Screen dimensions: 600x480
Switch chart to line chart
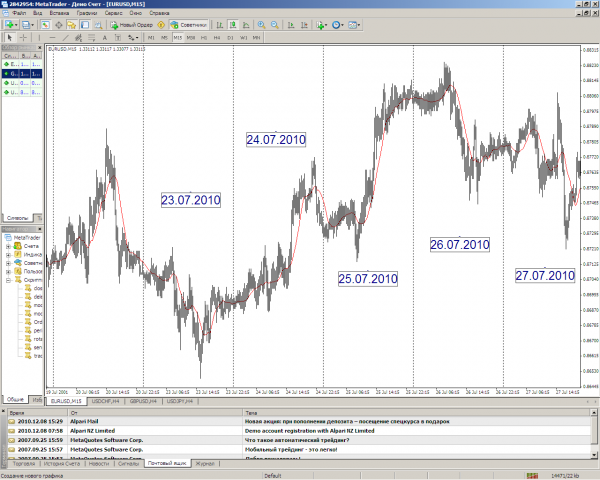pyautogui.click(x=246, y=25)
